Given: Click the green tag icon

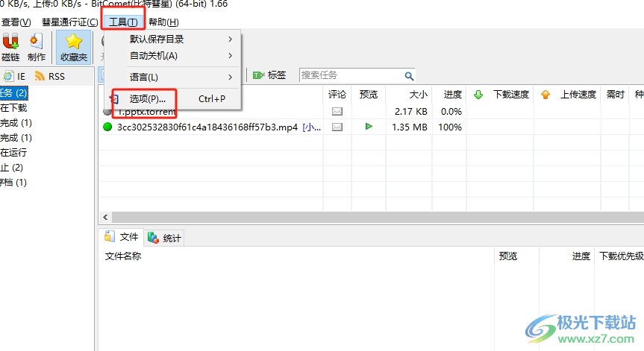Looking at the screenshot, I should click(258, 75).
